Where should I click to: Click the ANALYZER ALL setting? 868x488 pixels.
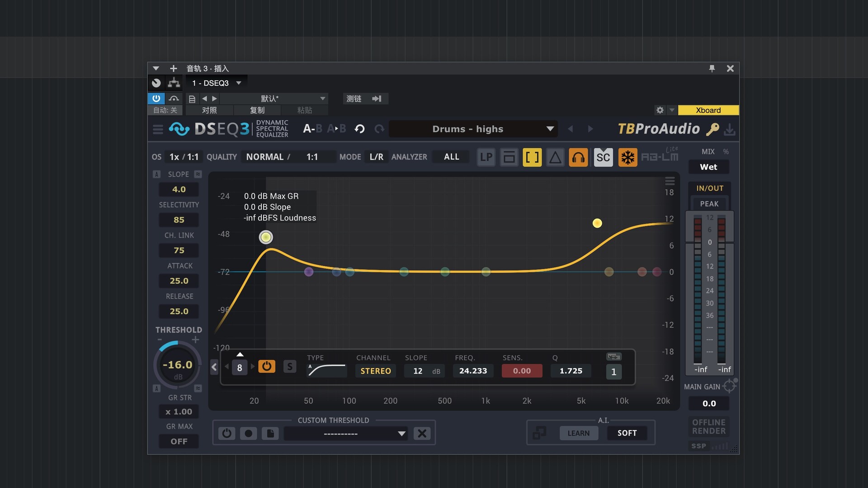pos(451,157)
